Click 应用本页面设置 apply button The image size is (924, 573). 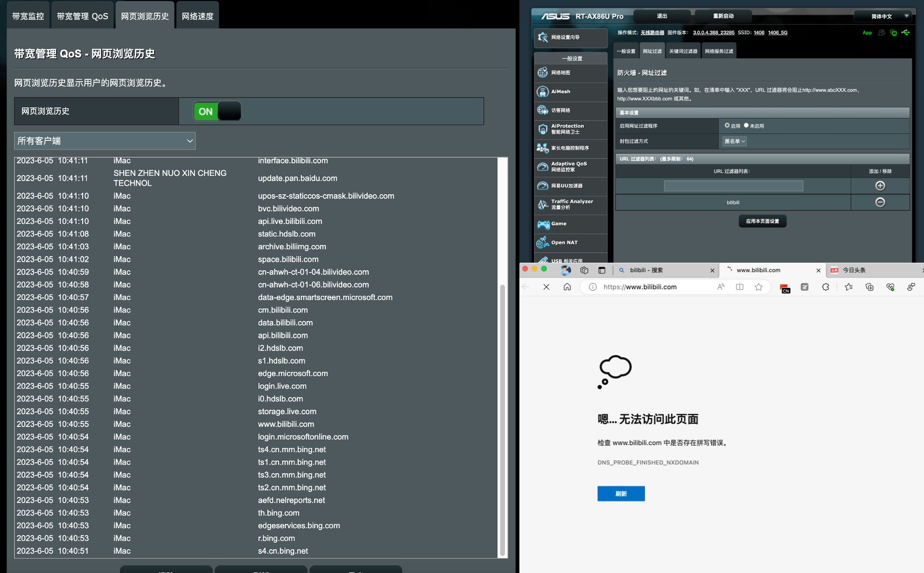tap(763, 221)
